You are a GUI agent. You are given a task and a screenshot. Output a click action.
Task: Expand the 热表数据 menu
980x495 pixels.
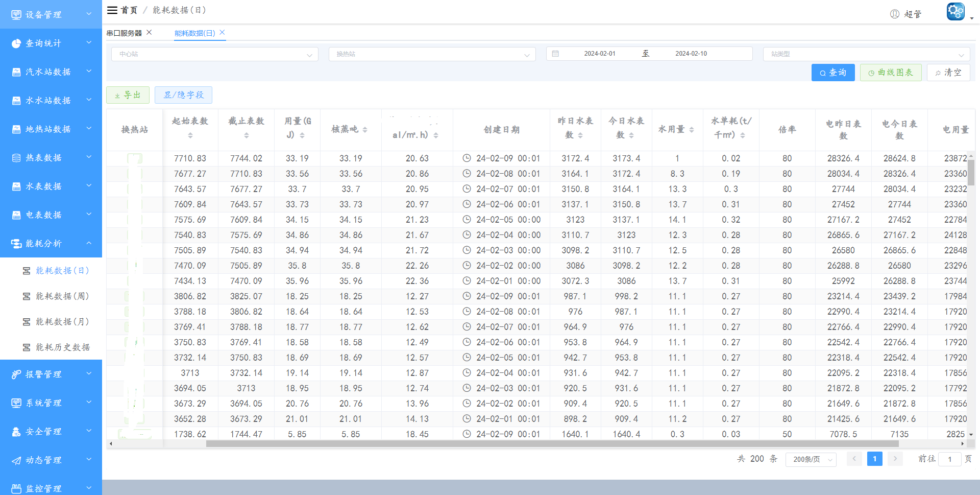click(51, 157)
